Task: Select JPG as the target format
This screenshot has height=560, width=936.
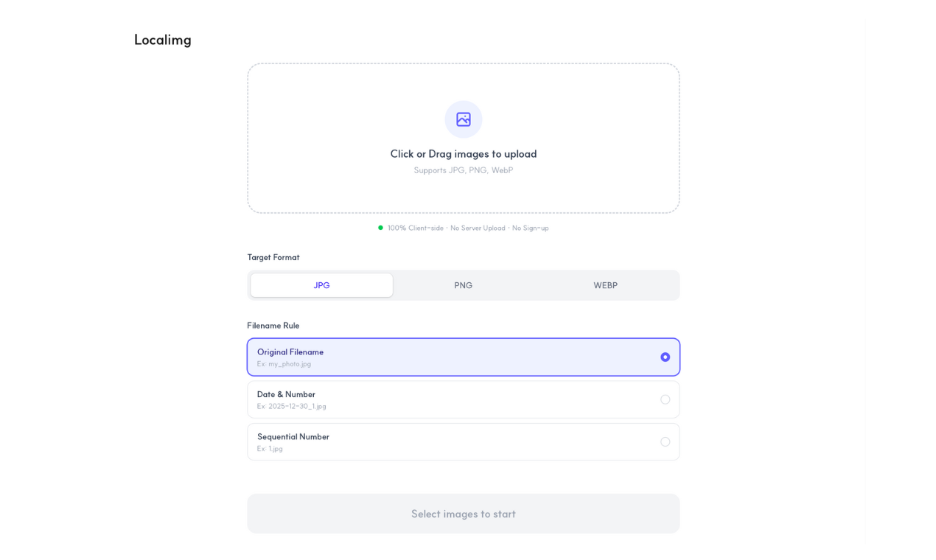Action: pyautogui.click(x=321, y=285)
